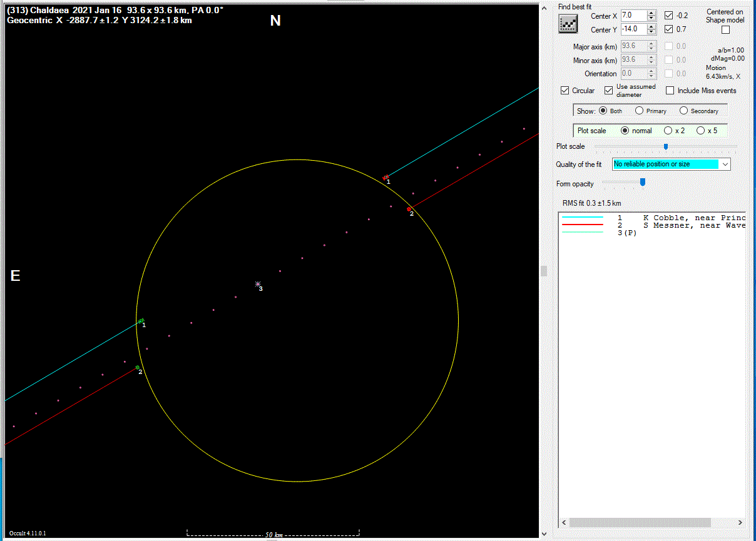The width and height of the screenshot is (756, 541).
Task: Click the plot vertical scrollbar down arrow
Action: click(544, 533)
